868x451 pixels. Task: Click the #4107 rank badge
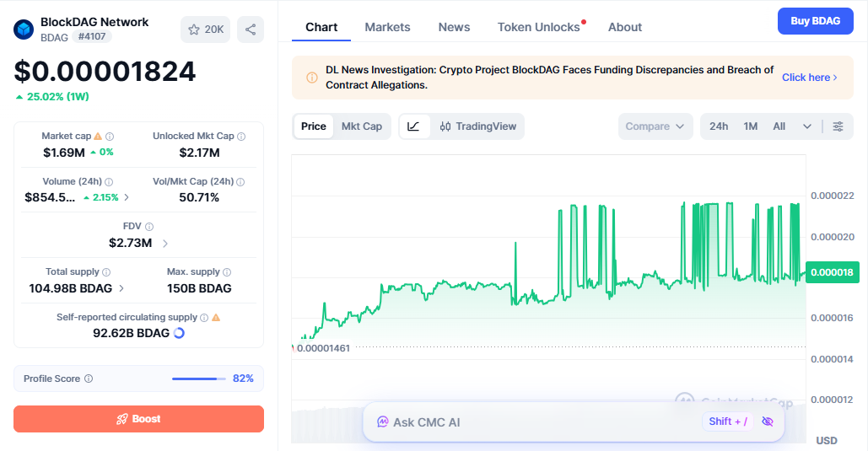point(92,36)
